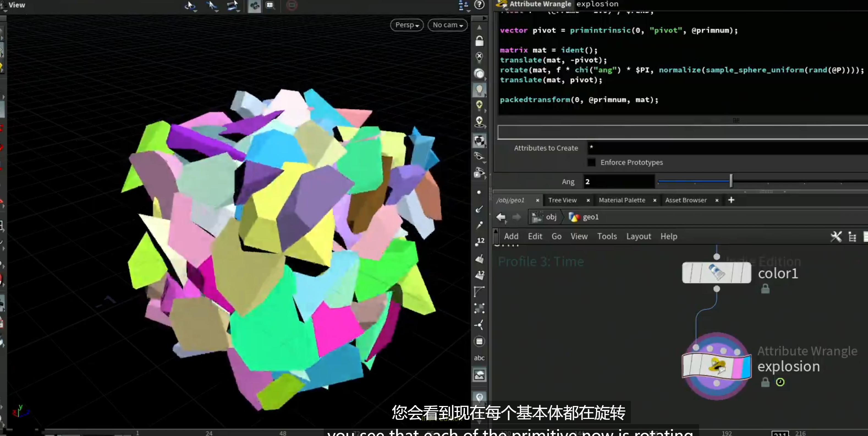Click the lighting with shadows bulb icon
Viewport: 868px width, 436px height.
coord(479,122)
